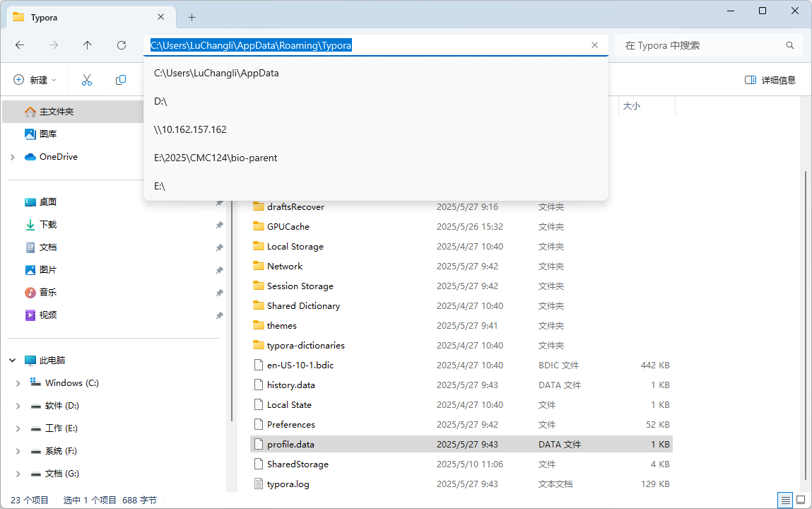Click the file list vertical scrollbar
This screenshot has width=812, height=509.
806,326
